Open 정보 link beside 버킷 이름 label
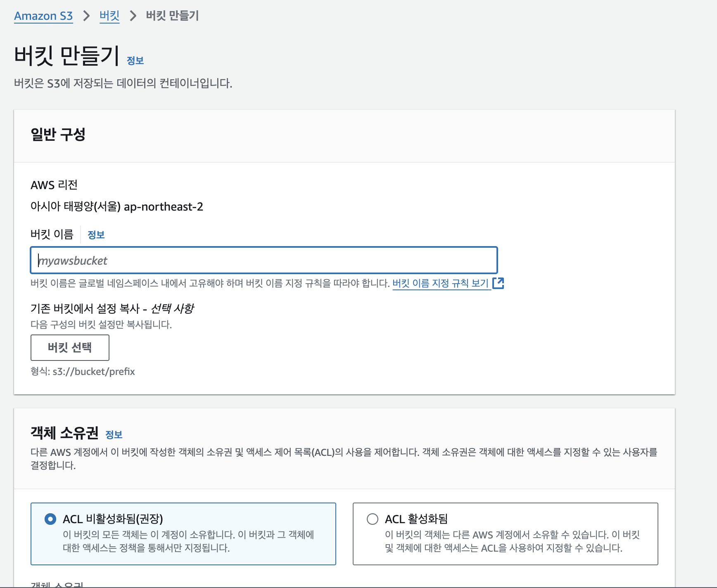 coord(96,235)
